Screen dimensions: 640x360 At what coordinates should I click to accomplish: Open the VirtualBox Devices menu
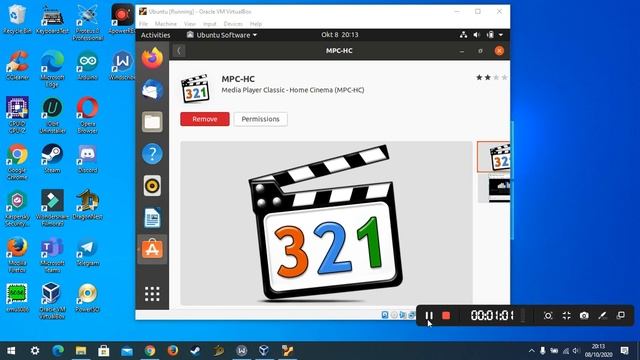pyautogui.click(x=233, y=24)
